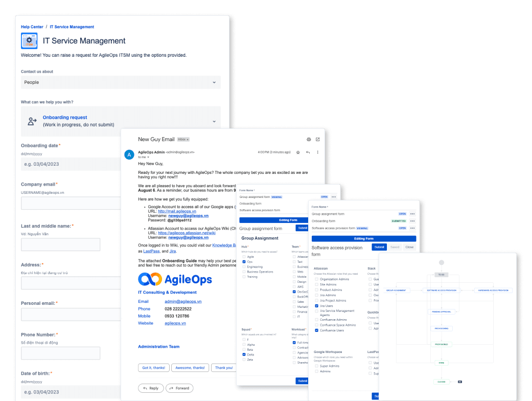Click the Submit button at Group assignment bottom
Viewport: 532px width, 401px height.
302,381
